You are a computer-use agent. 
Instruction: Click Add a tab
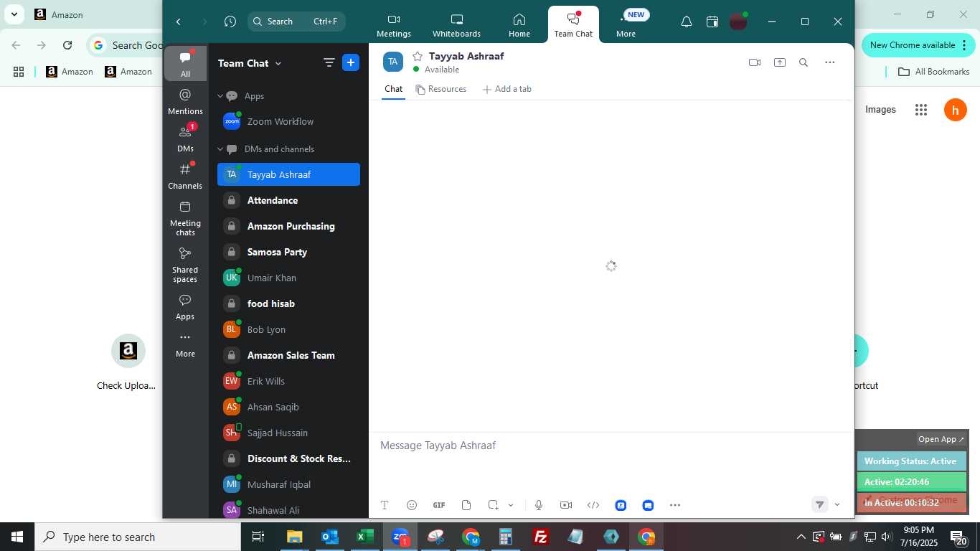(x=507, y=89)
